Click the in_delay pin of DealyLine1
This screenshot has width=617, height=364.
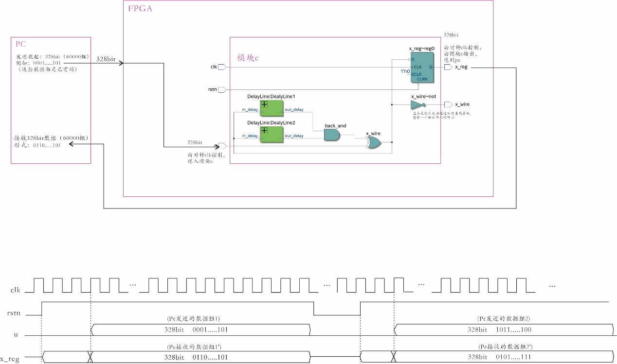coord(250,109)
